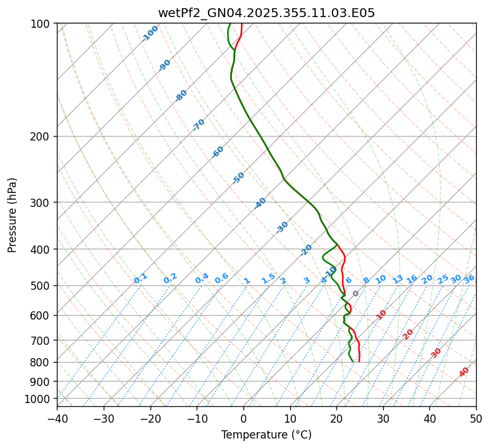
Task: Click the 1.5 mixing ratio label
Action: click(x=268, y=278)
